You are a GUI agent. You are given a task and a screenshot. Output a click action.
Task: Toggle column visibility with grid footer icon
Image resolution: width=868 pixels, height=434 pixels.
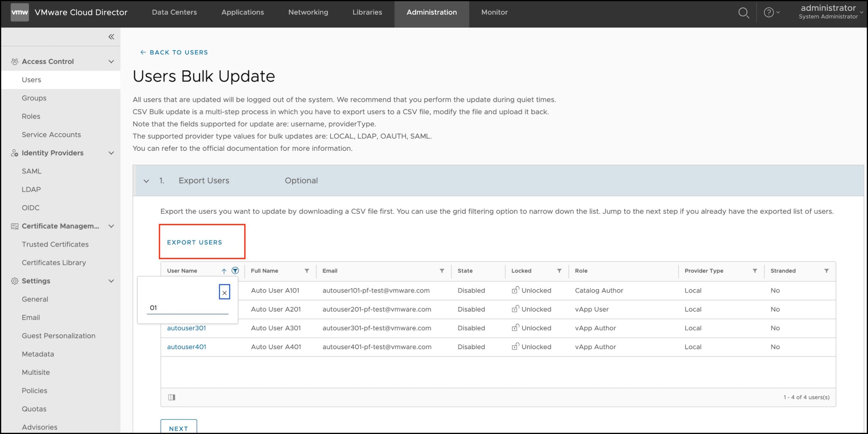tap(172, 397)
